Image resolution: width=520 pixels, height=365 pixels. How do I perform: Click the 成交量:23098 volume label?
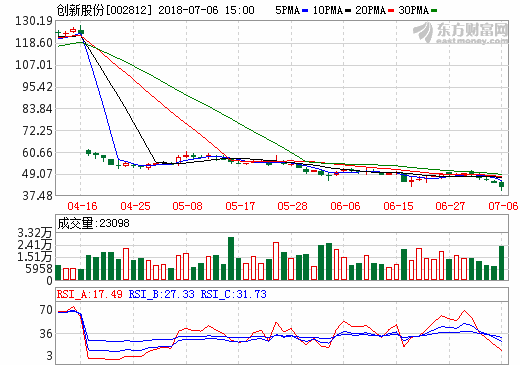pos(93,223)
